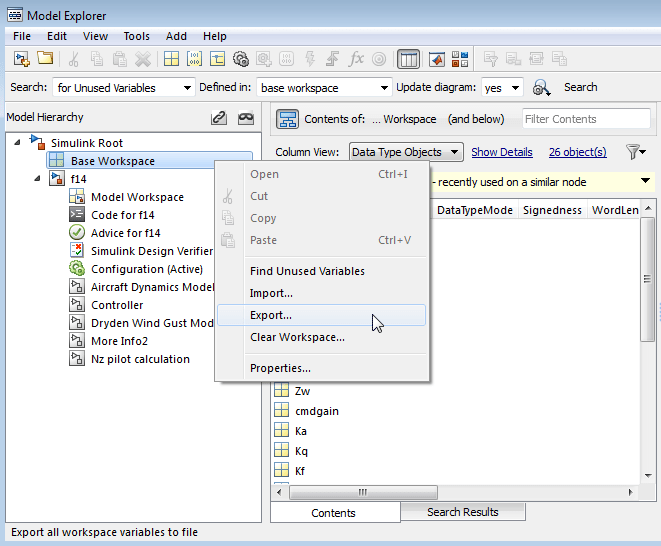Click the vertical scrollbar thumb
The image size is (661, 546).
click(x=647, y=279)
